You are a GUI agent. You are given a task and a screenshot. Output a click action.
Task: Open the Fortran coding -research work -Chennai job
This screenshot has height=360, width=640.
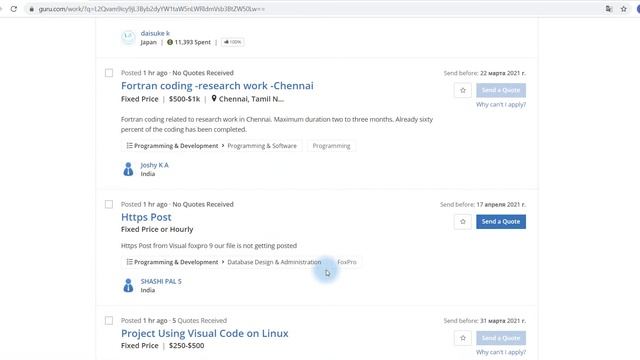[x=217, y=86]
